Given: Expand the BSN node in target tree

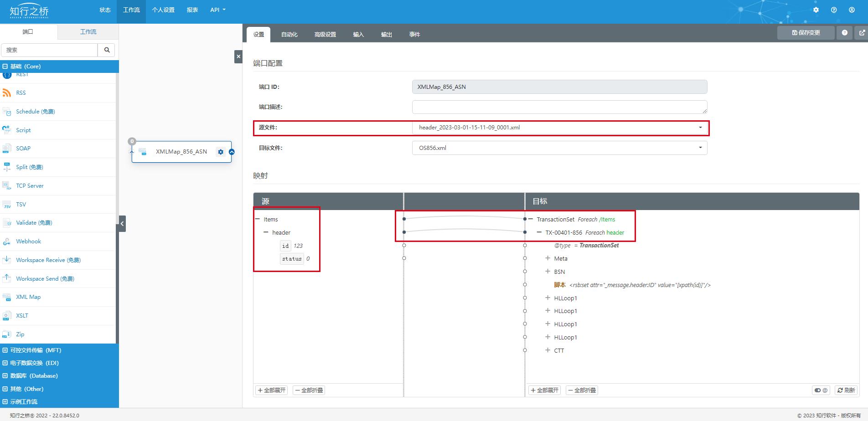Looking at the screenshot, I should click(548, 272).
